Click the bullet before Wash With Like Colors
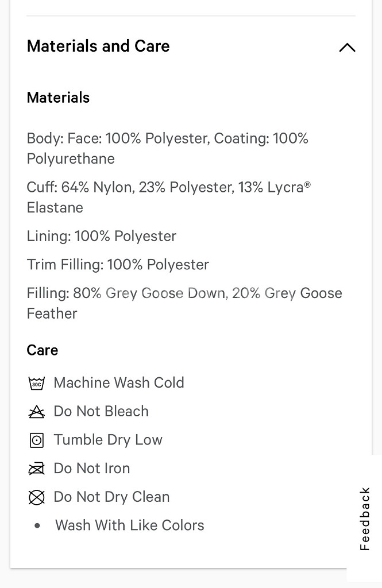 [x=37, y=525]
